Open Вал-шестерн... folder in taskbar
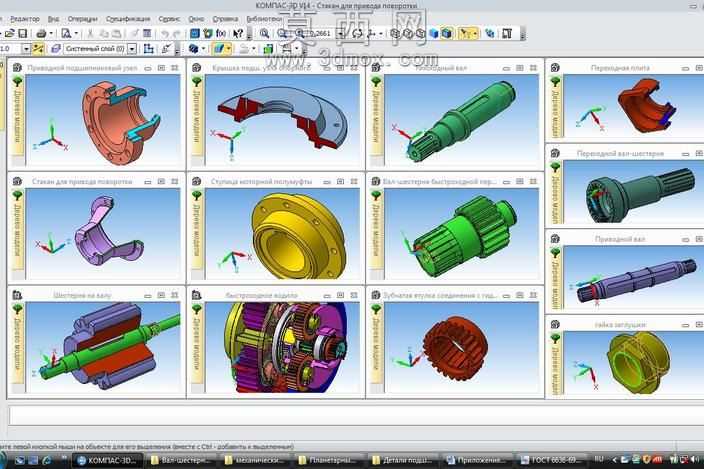 coord(181,460)
